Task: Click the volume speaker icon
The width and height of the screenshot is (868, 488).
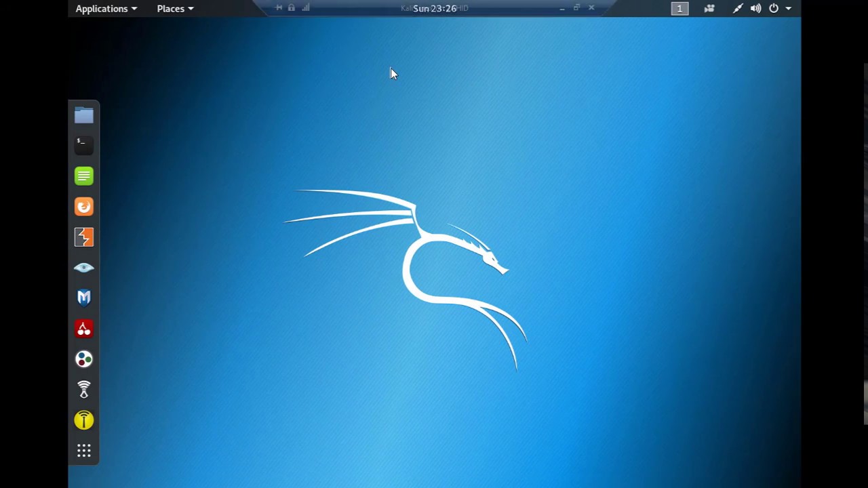Action: pos(755,8)
